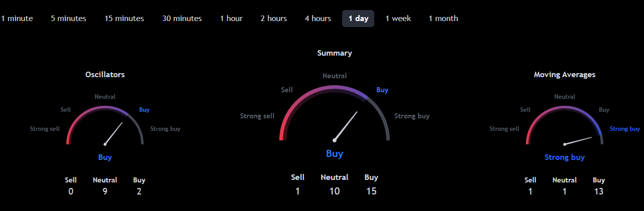Select the 30 minutes tab
Image resolution: width=644 pixels, height=211 pixels.
(x=182, y=19)
